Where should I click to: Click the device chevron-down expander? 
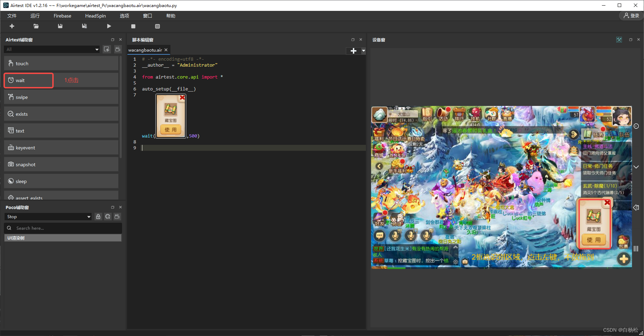(x=636, y=167)
